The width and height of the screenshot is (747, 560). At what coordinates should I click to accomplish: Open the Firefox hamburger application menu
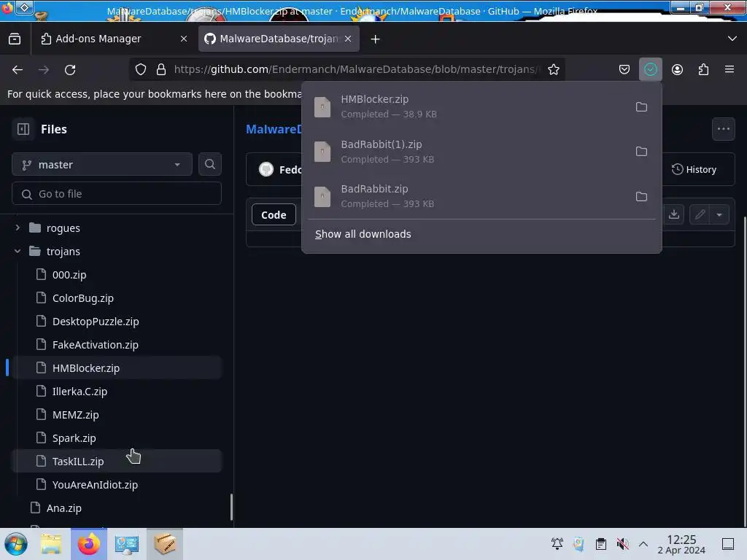[729, 69]
